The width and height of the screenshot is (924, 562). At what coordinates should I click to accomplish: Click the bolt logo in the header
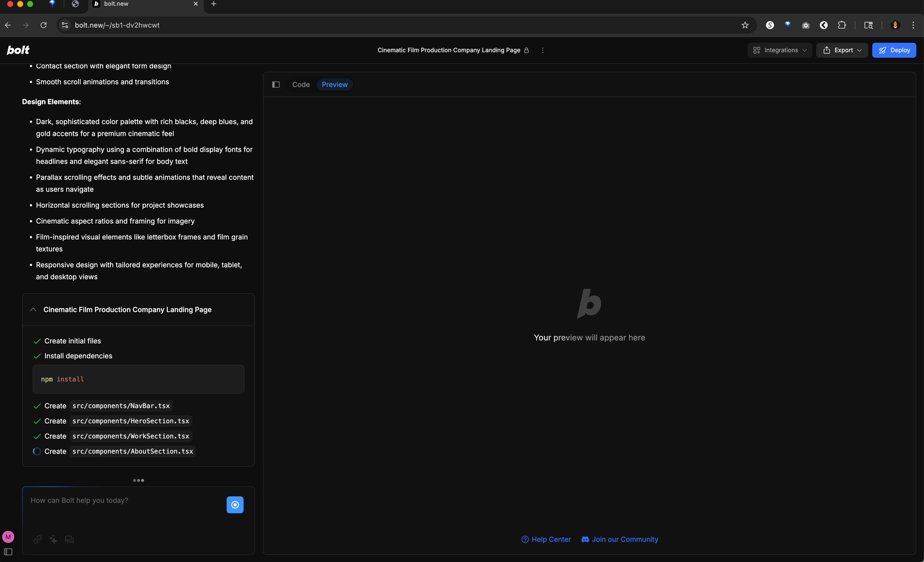pos(18,50)
